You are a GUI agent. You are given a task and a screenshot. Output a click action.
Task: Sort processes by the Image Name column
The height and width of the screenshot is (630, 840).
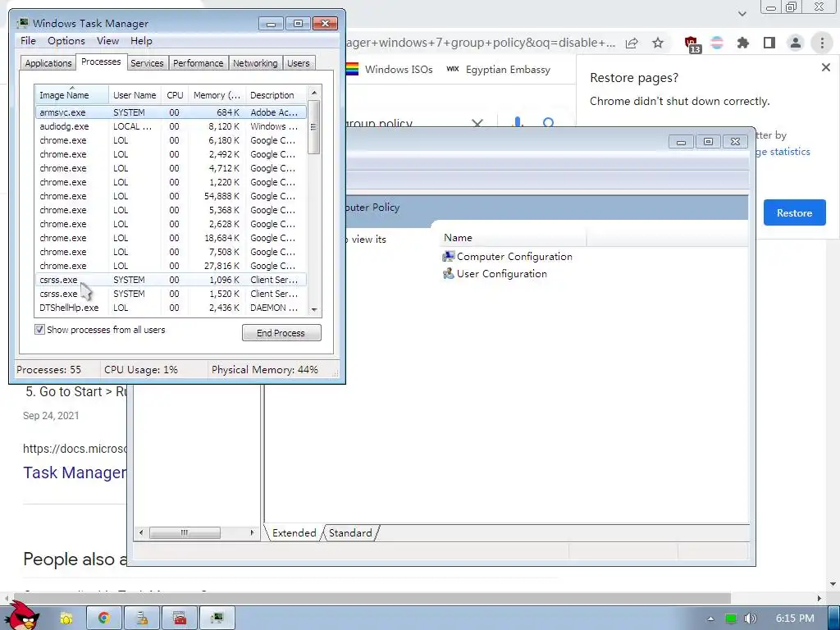point(72,95)
